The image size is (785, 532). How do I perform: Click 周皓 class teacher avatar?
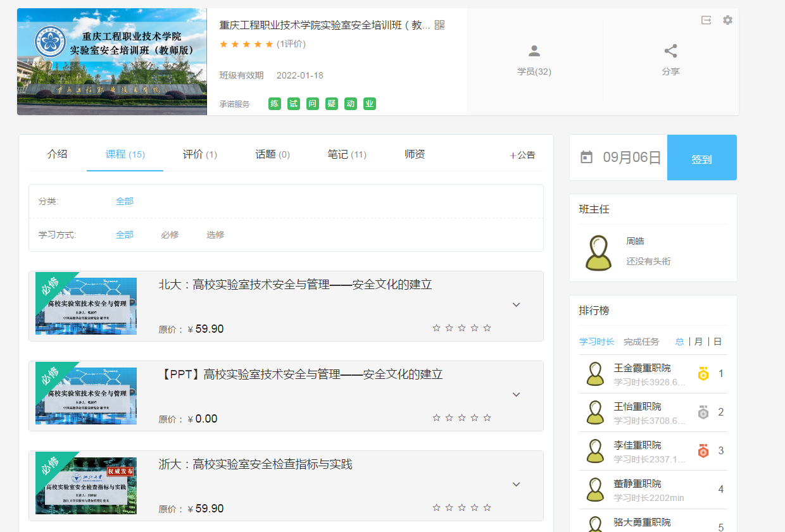click(x=598, y=253)
